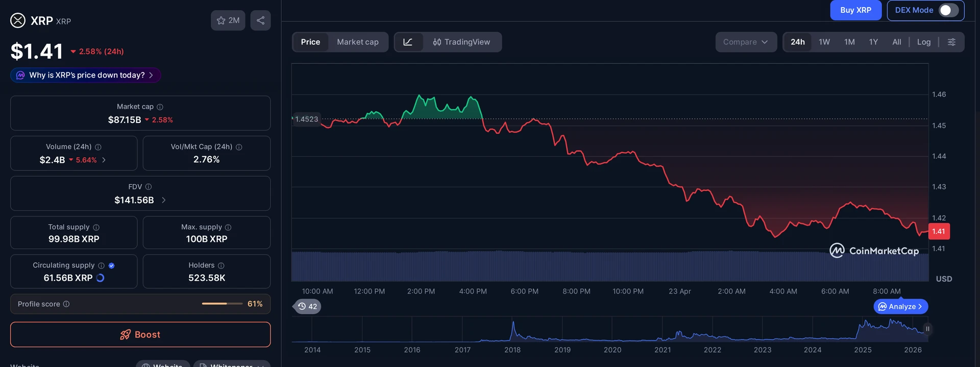Click 2018 on the range navigator timeline
The width and height of the screenshot is (980, 367).
coord(512,350)
